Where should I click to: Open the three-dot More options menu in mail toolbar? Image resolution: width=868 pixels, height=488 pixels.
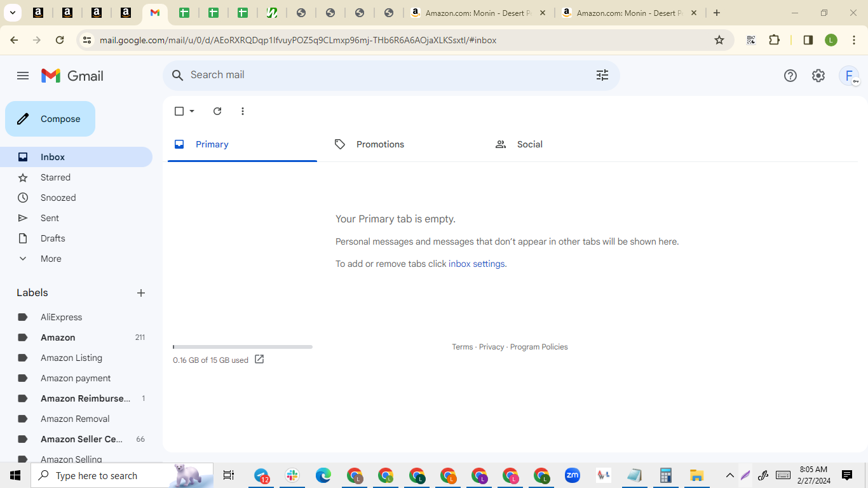243,111
